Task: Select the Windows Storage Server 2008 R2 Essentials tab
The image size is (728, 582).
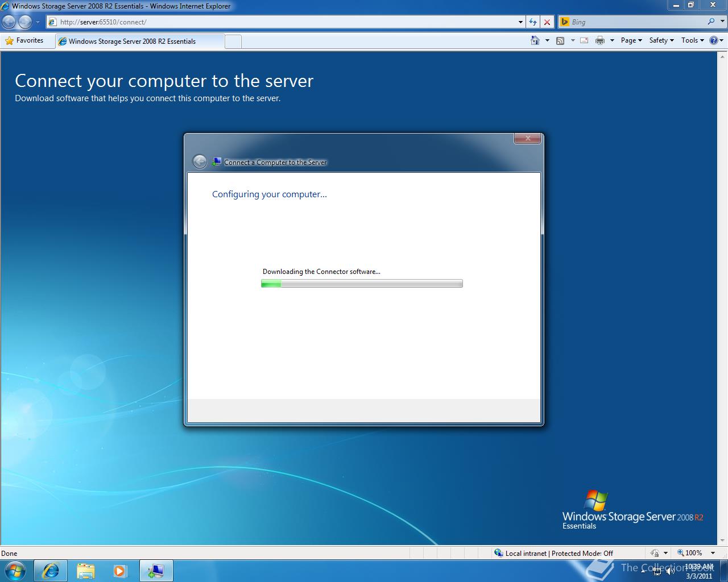Action: point(140,41)
